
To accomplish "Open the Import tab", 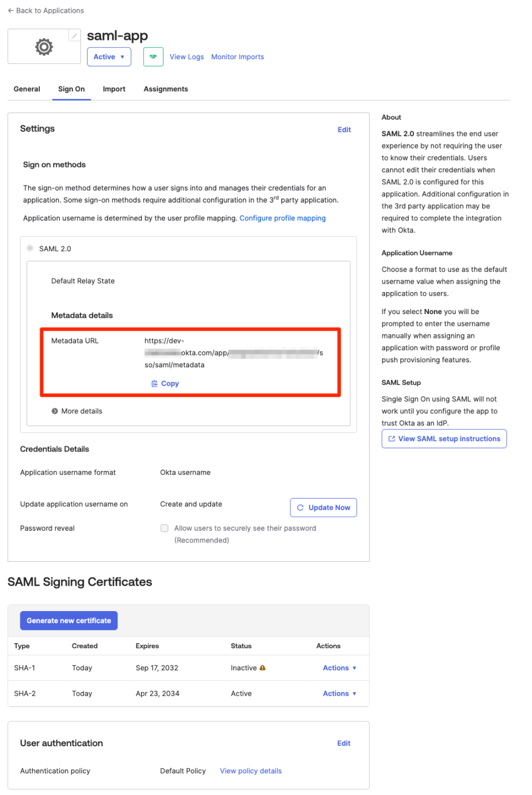I will (114, 89).
